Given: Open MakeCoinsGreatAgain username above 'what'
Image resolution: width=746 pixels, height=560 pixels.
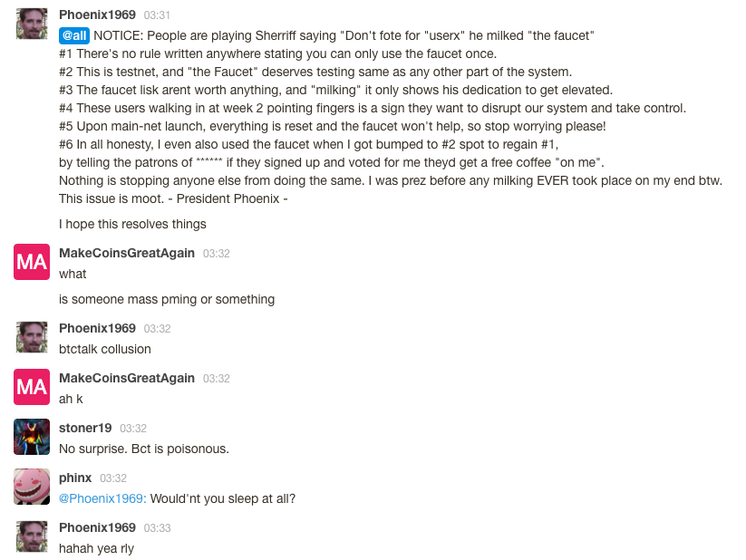Looking at the screenshot, I should (x=127, y=253).
